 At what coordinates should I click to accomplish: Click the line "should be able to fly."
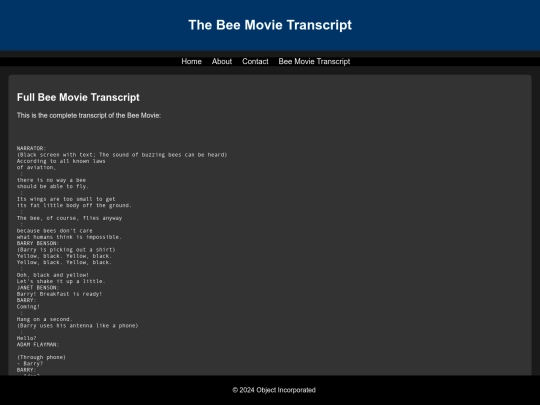click(53, 186)
